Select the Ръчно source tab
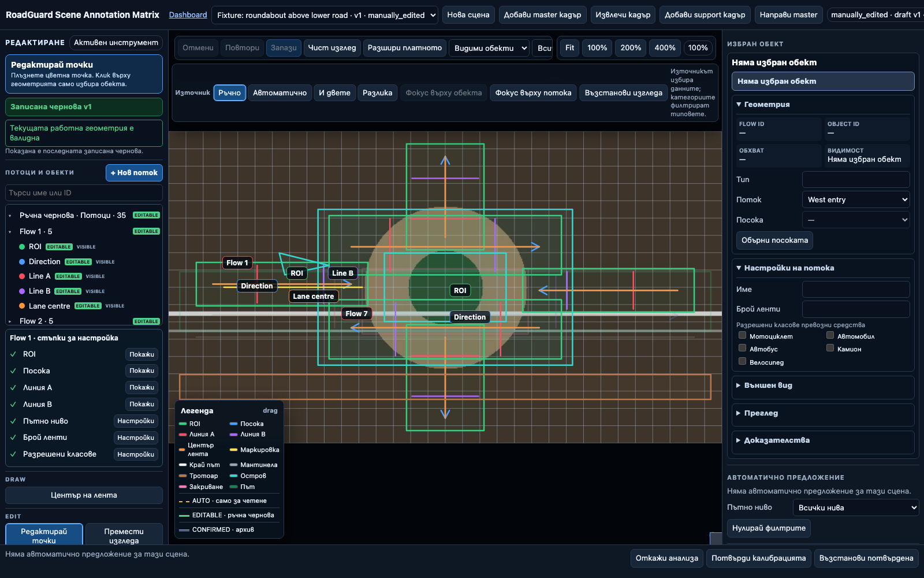 (229, 93)
